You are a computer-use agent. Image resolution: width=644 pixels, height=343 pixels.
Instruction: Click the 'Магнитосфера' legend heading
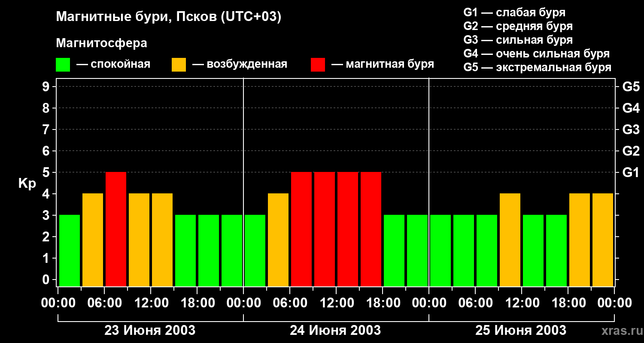coord(101,43)
